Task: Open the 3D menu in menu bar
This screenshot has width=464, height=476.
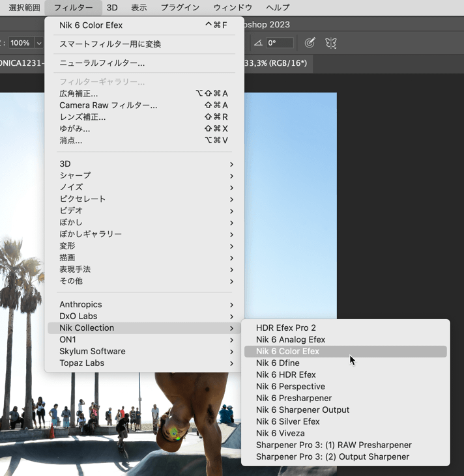Action: (x=112, y=7)
